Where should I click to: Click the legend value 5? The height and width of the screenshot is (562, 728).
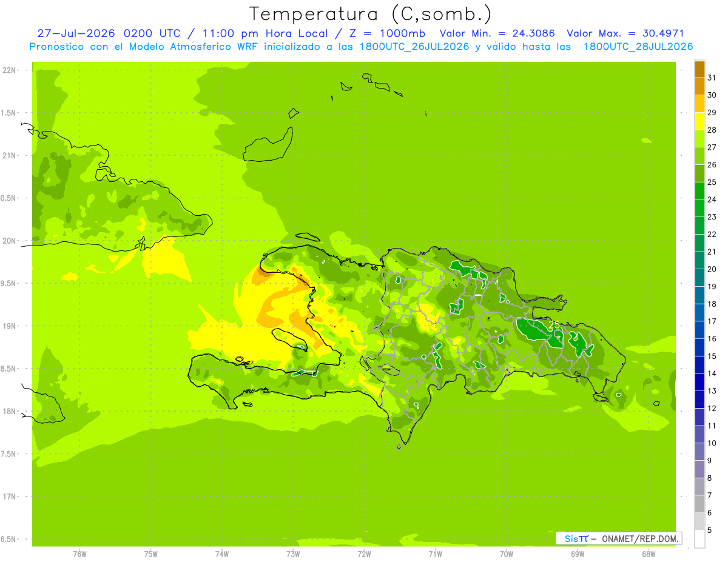pos(710,530)
